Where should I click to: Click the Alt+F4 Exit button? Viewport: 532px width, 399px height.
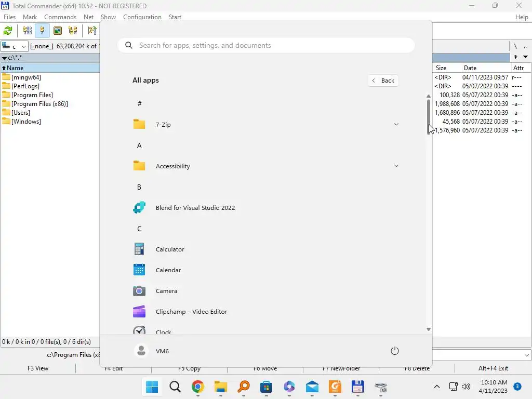coord(493,368)
